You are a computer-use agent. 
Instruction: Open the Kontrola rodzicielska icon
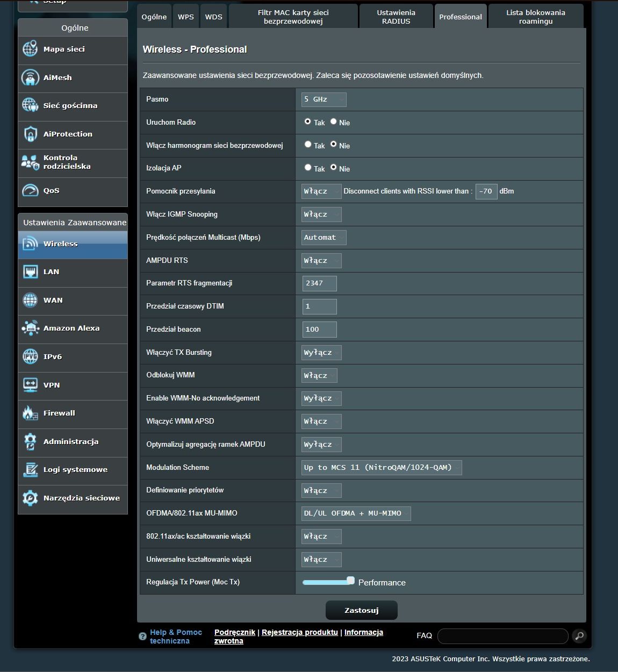click(x=30, y=162)
